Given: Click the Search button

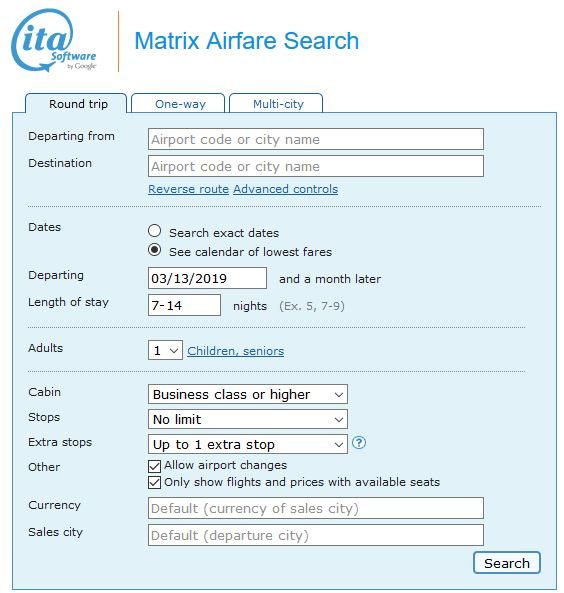Looking at the screenshot, I should (507, 563).
